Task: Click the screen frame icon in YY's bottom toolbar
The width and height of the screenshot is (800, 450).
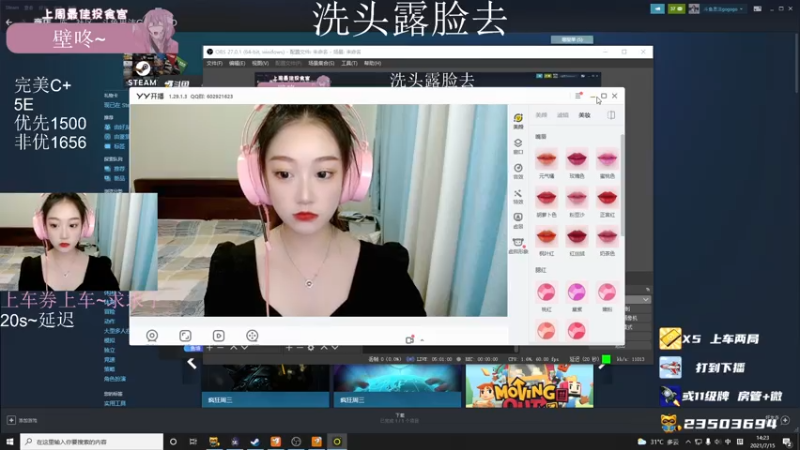Action: pyautogui.click(x=185, y=335)
